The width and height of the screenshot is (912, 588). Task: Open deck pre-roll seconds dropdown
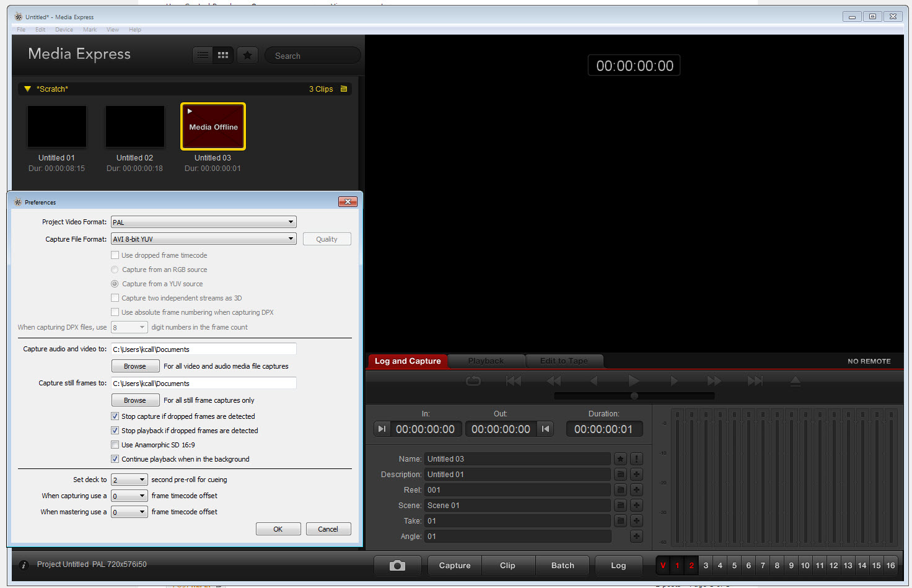point(129,480)
